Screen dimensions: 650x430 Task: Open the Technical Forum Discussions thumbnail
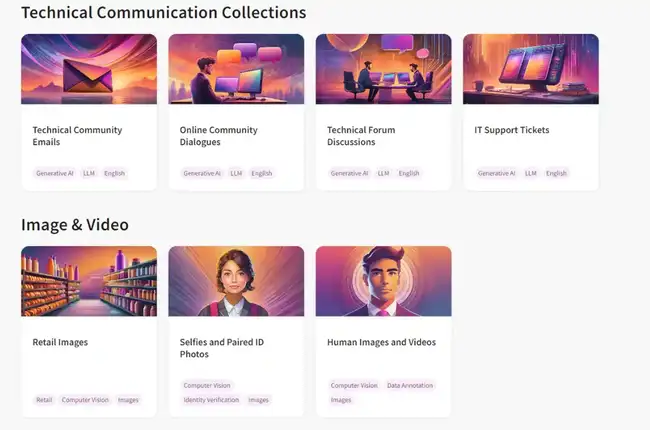[383, 69]
